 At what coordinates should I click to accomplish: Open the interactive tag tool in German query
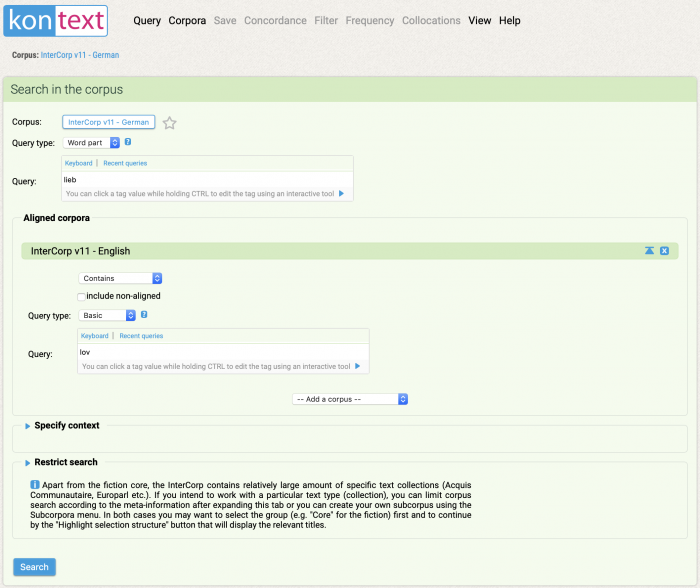tap(341, 194)
